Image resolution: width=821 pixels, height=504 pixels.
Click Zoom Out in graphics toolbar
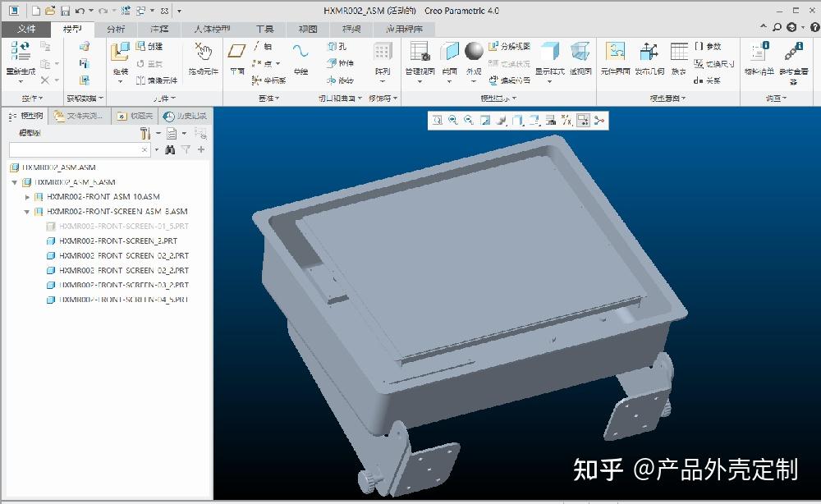coord(469,121)
